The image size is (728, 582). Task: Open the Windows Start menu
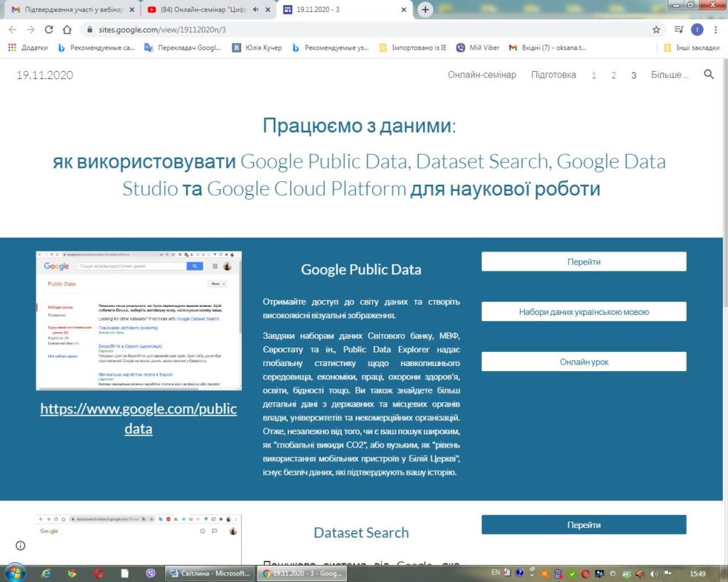pyautogui.click(x=14, y=572)
